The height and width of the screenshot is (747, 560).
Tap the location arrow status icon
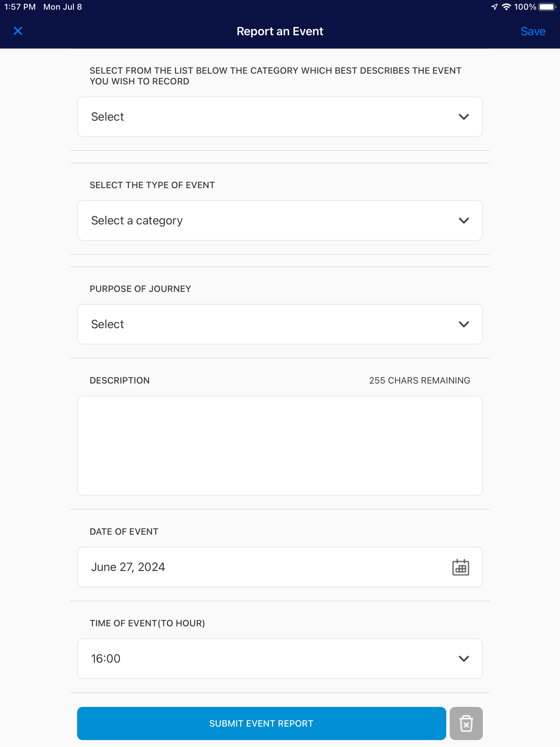point(494,7)
